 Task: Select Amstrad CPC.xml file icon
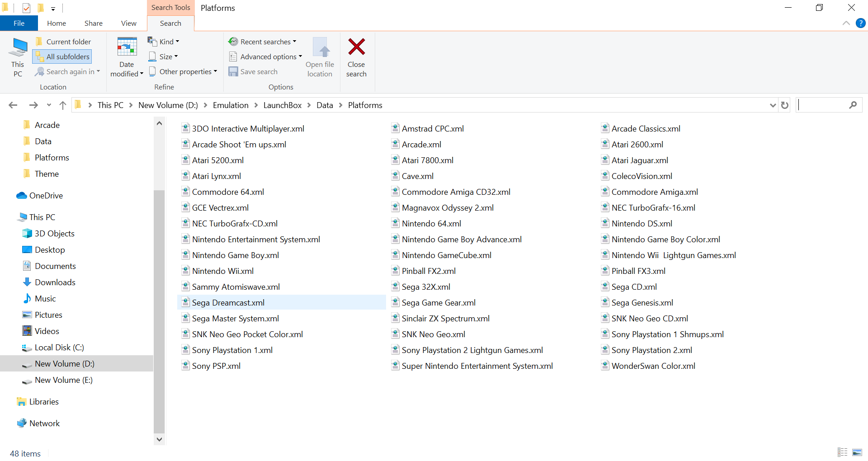tap(395, 128)
